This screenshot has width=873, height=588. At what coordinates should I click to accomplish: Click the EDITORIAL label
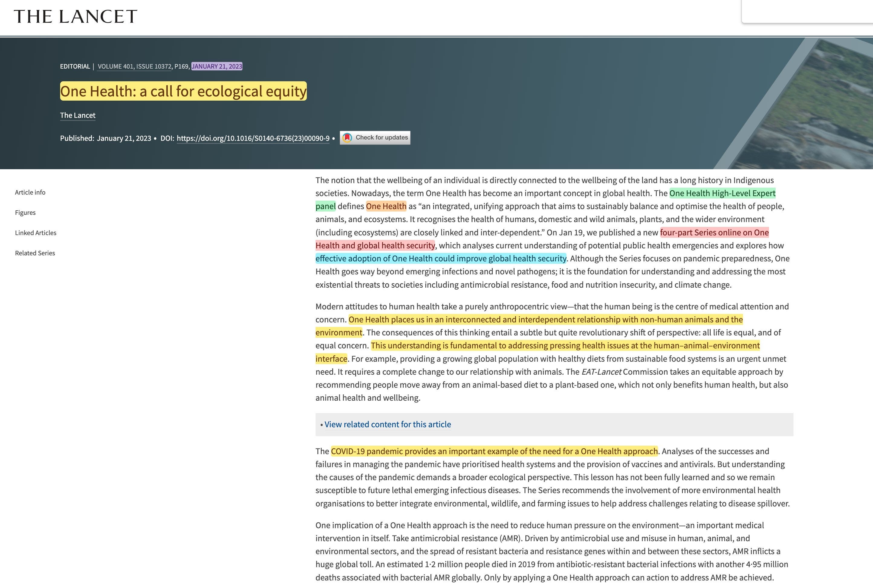coord(75,66)
